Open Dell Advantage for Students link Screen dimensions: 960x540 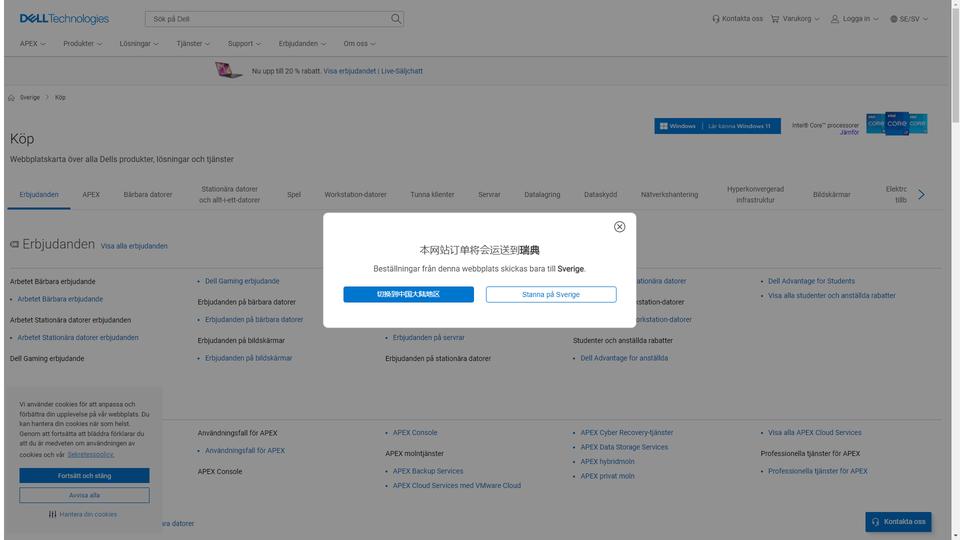[x=811, y=281]
